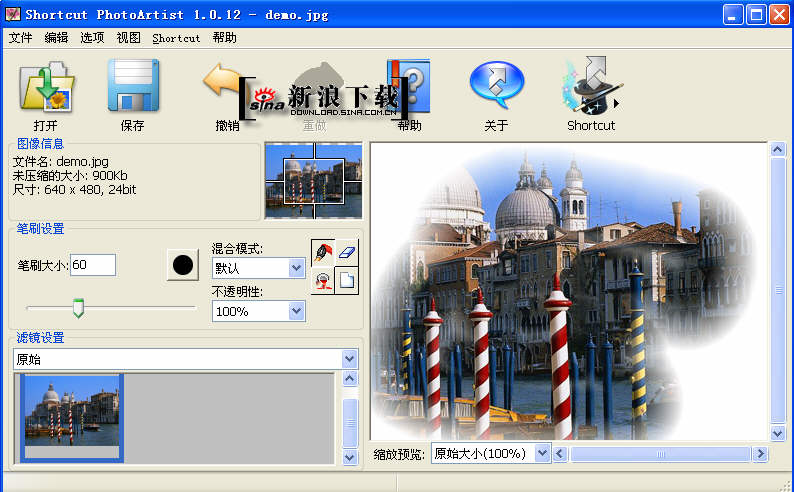Click the filter list scrollbar thumb
This screenshot has width=794, height=492.
[x=350, y=423]
